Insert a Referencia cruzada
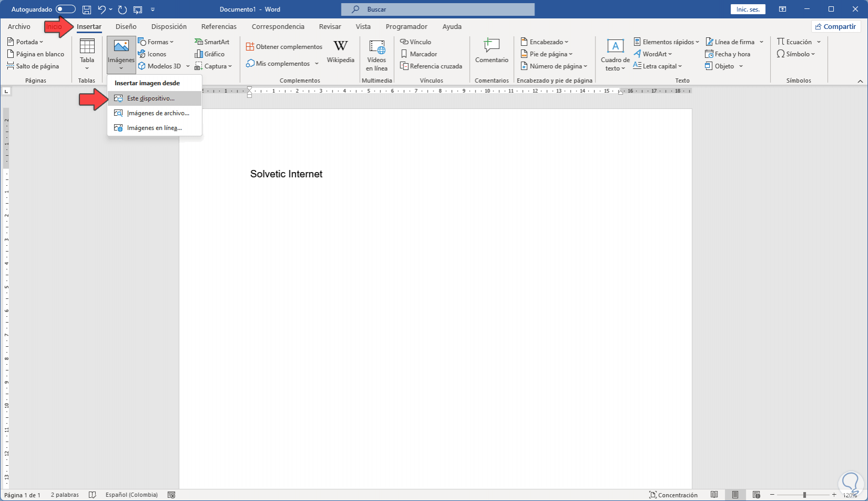868x501 pixels. (431, 66)
